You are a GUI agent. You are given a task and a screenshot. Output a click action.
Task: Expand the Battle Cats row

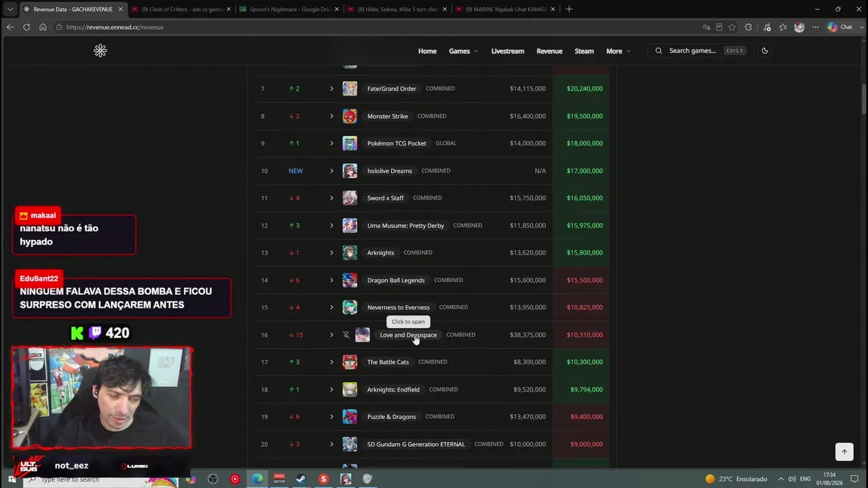pos(332,362)
